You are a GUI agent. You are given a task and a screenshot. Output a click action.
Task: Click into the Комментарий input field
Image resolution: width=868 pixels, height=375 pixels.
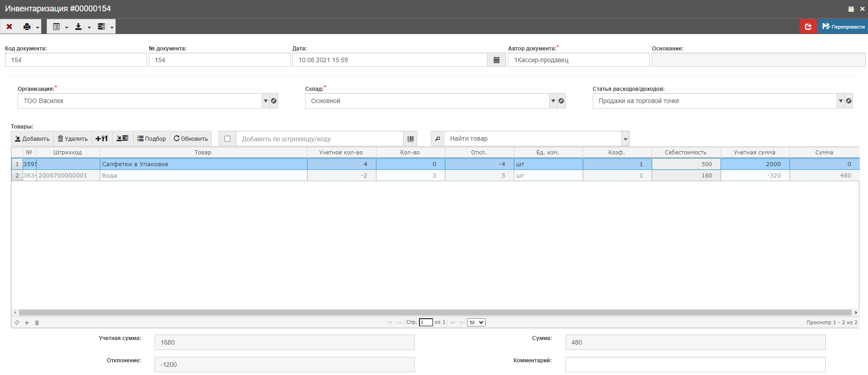pos(695,365)
